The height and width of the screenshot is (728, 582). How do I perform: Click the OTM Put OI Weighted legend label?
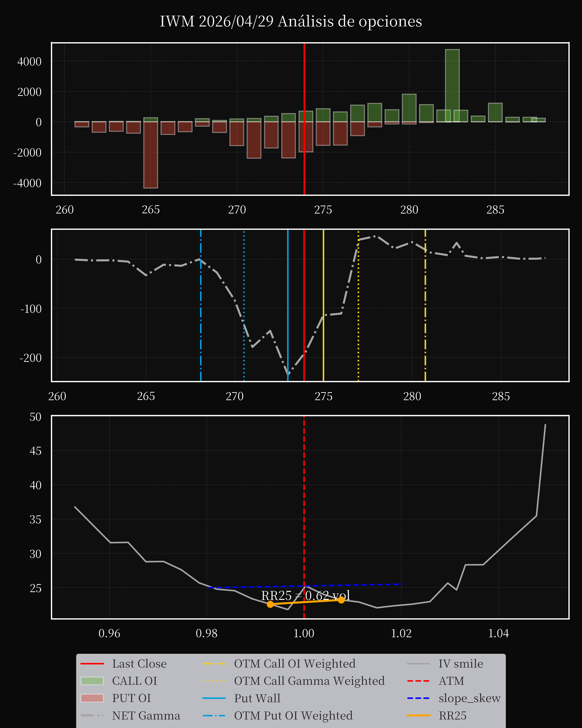[293, 716]
